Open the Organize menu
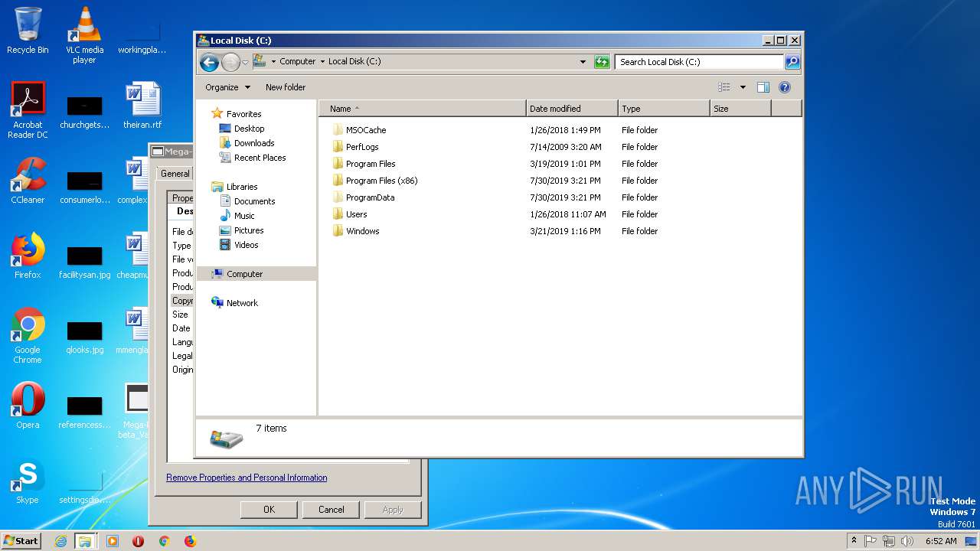The width and height of the screenshot is (980, 551). coord(227,87)
